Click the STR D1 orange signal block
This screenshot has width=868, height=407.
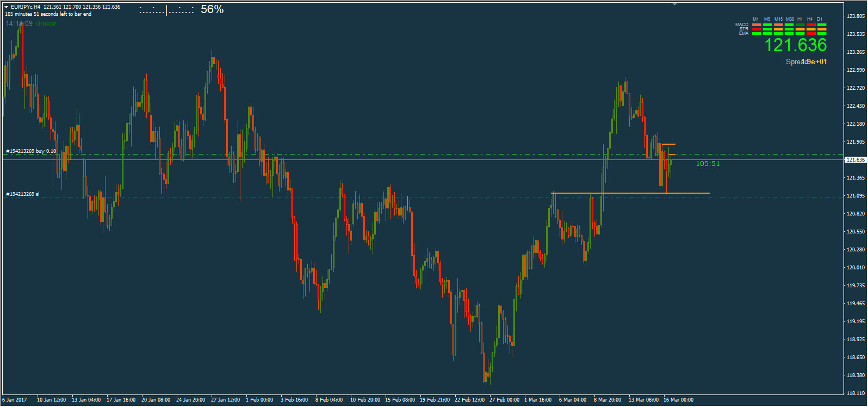coord(822,29)
